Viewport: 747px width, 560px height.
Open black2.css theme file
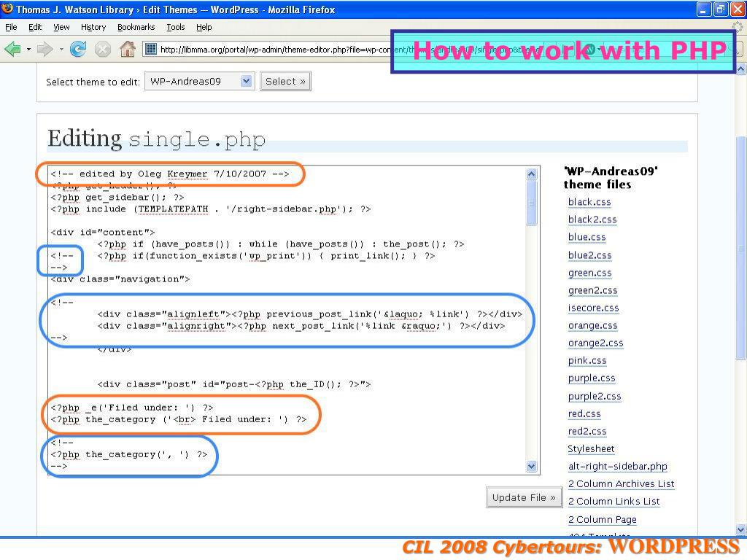pos(592,219)
